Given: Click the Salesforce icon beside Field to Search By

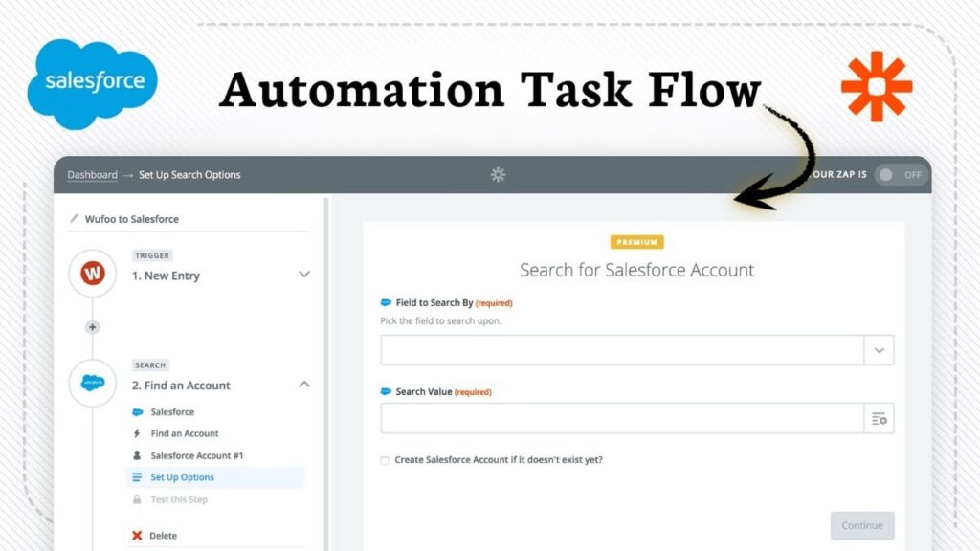Looking at the screenshot, I should click(x=386, y=302).
